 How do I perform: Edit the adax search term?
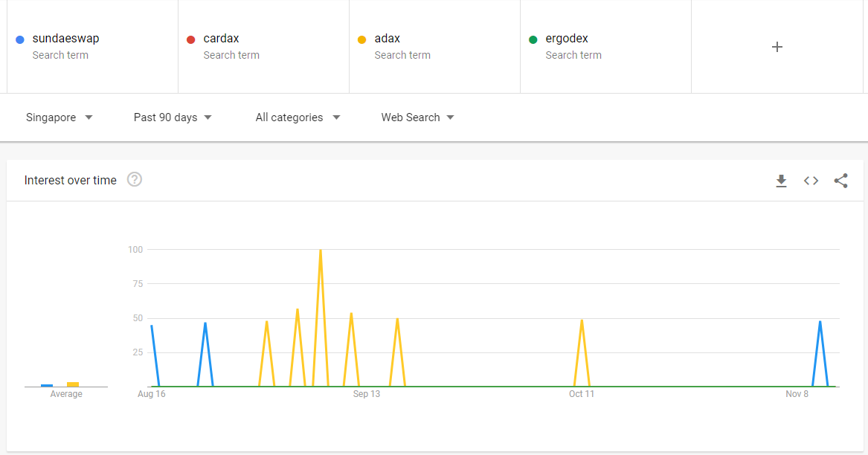(x=388, y=39)
